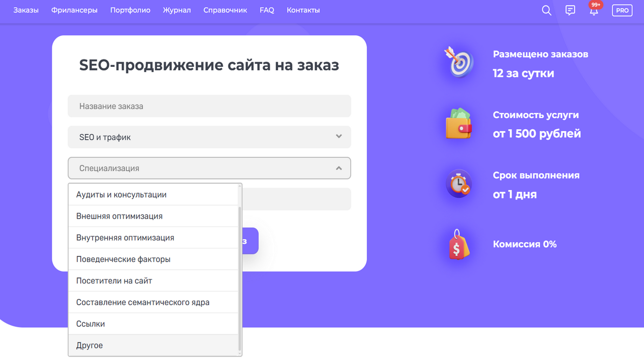Open the messages chat icon
The image size is (644, 362).
(x=570, y=11)
